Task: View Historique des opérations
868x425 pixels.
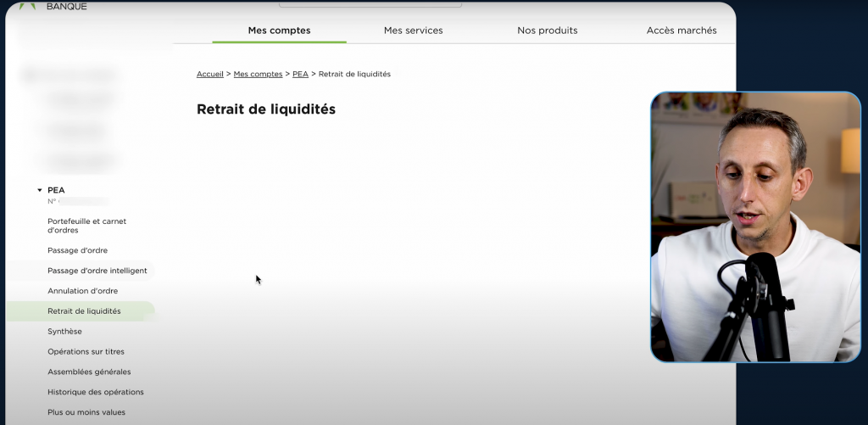Action: [x=95, y=392]
